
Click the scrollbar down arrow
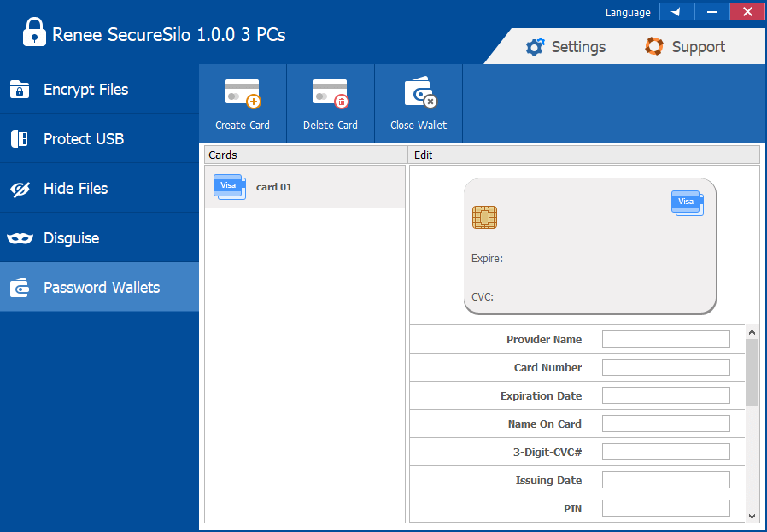[752, 516]
